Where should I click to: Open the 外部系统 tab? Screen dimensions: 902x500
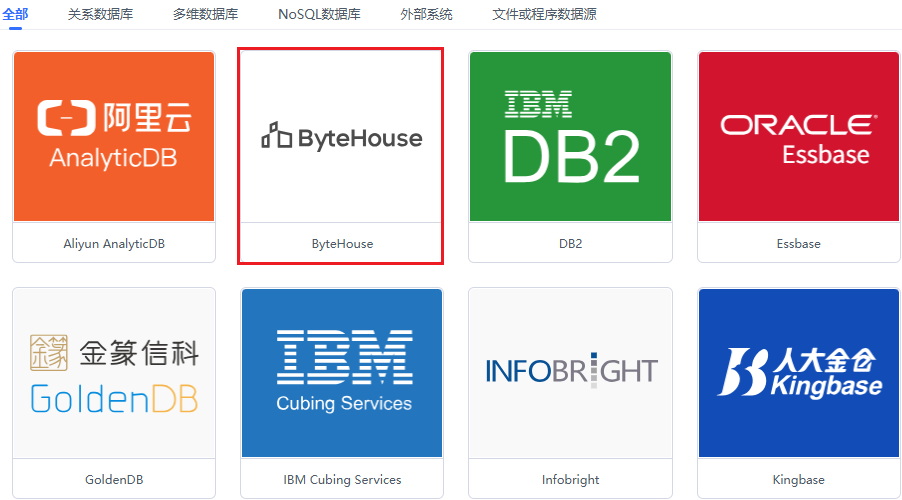pos(426,14)
